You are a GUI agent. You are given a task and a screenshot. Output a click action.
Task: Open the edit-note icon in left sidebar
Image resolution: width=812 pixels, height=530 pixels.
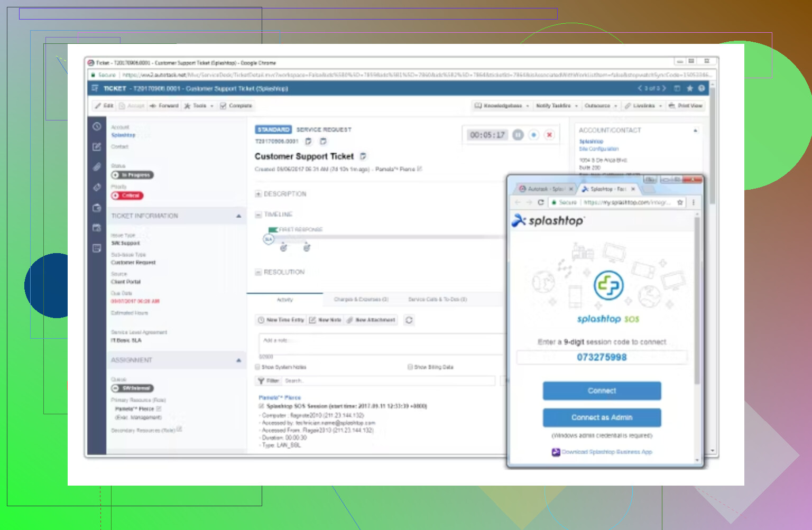pyautogui.click(x=97, y=147)
